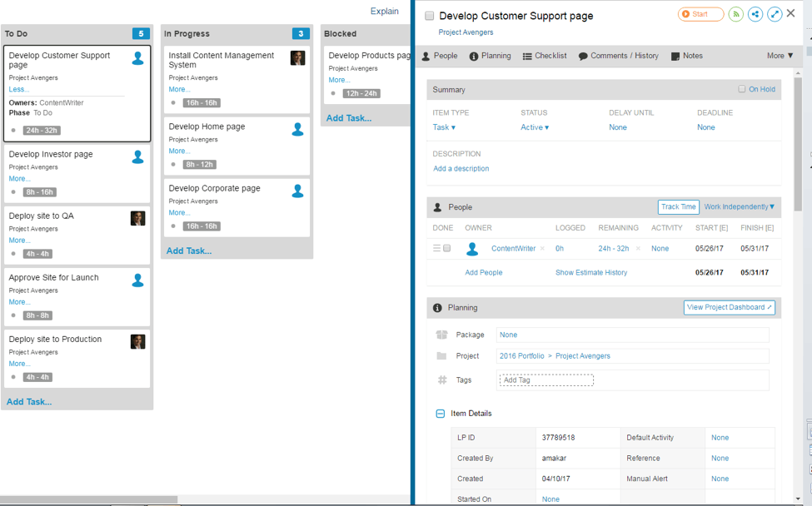Viewport: 812px width, 506px height.
Task: Clear remaining estimate with x icon
Action: click(638, 249)
